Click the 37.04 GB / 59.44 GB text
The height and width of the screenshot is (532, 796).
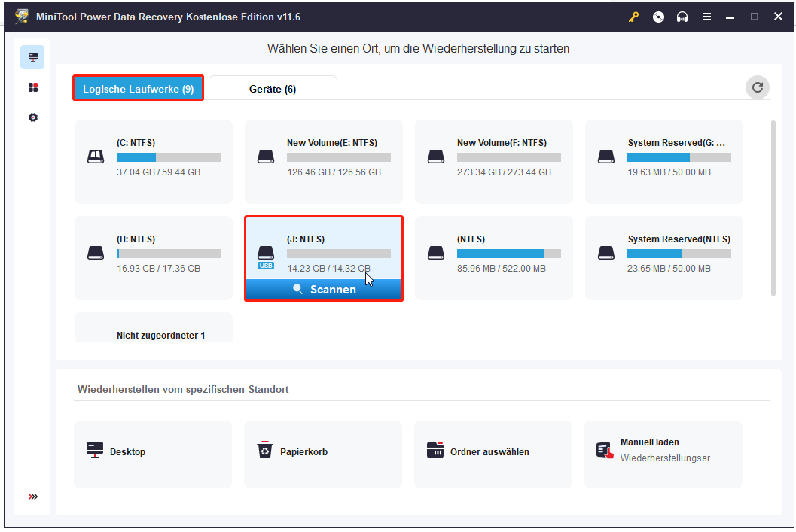coord(158,172)
